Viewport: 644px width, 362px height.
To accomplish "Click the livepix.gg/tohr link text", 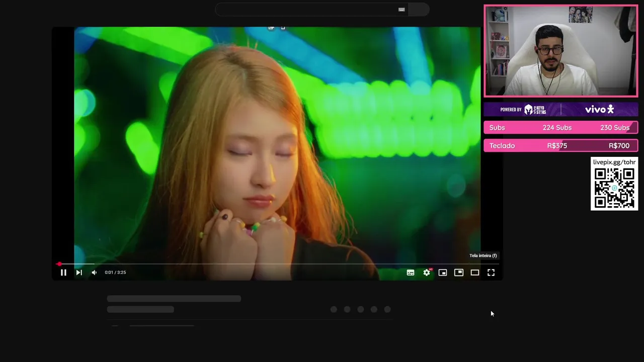I will [x=614, y=162].
